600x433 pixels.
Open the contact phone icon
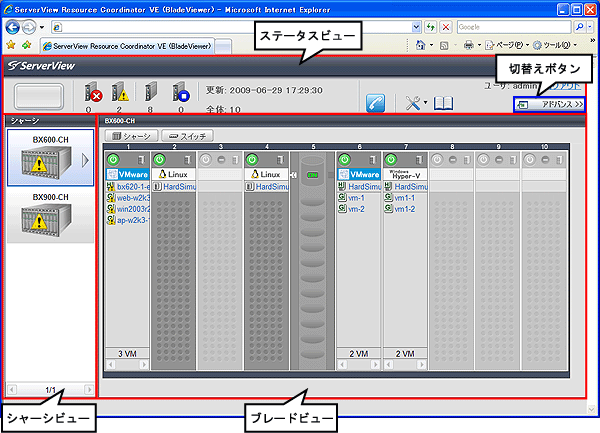pos(375,103)
